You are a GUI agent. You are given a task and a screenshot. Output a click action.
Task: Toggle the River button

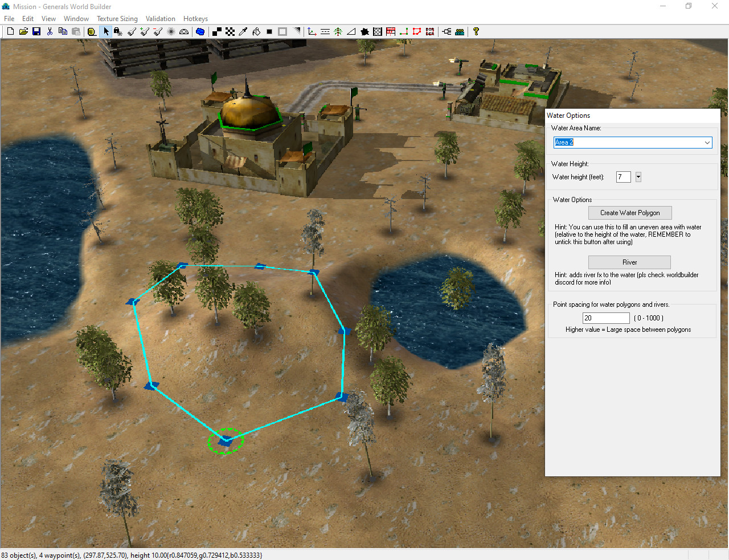pyautogui.click(x=629, y=262)
